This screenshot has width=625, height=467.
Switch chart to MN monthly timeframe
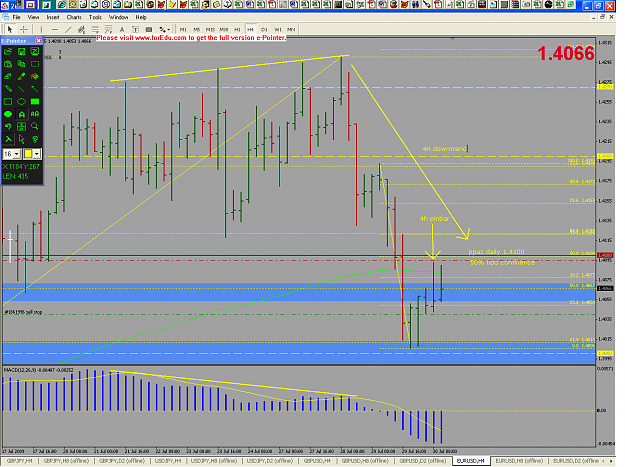point(291,29)
